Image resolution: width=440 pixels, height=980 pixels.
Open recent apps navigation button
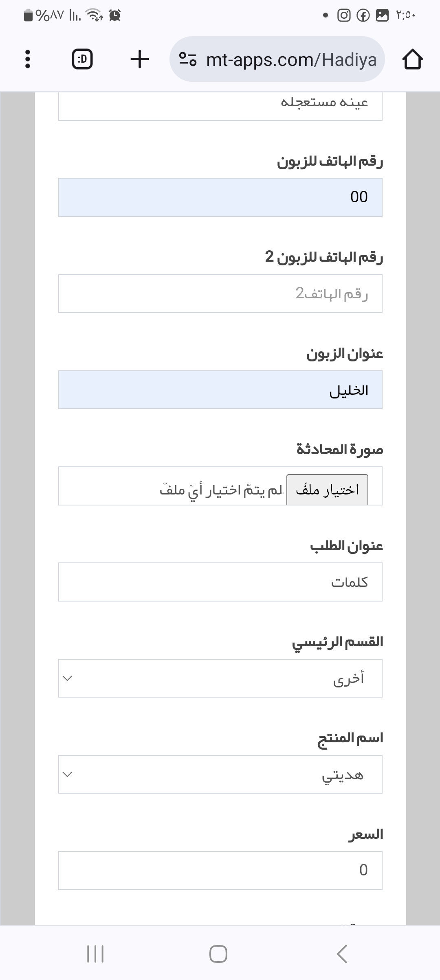[x=95, y=954]
